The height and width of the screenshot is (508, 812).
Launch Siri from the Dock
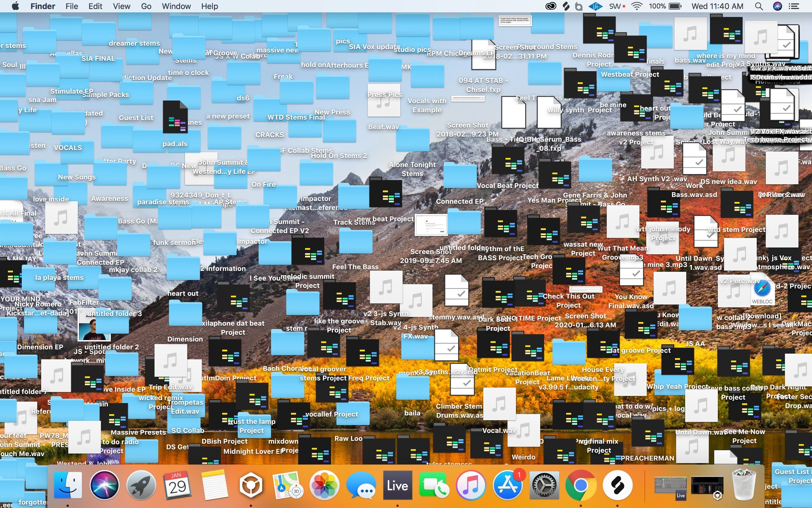tap(104, 485)
